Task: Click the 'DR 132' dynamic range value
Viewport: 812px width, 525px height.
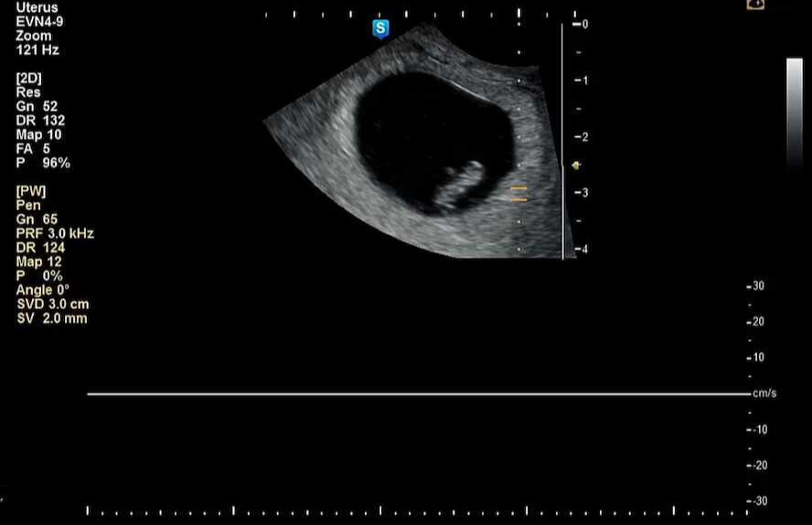Action: click(x=40, y=120)
